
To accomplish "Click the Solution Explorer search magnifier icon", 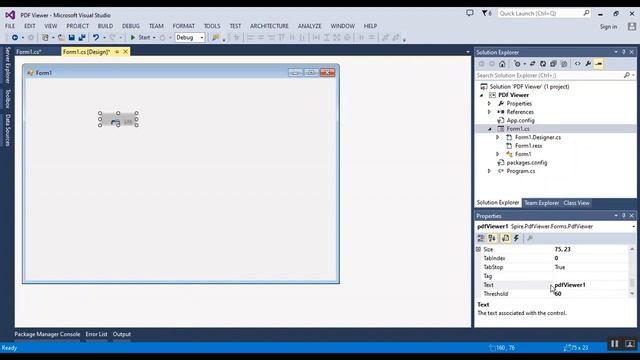I will [627, 76].
